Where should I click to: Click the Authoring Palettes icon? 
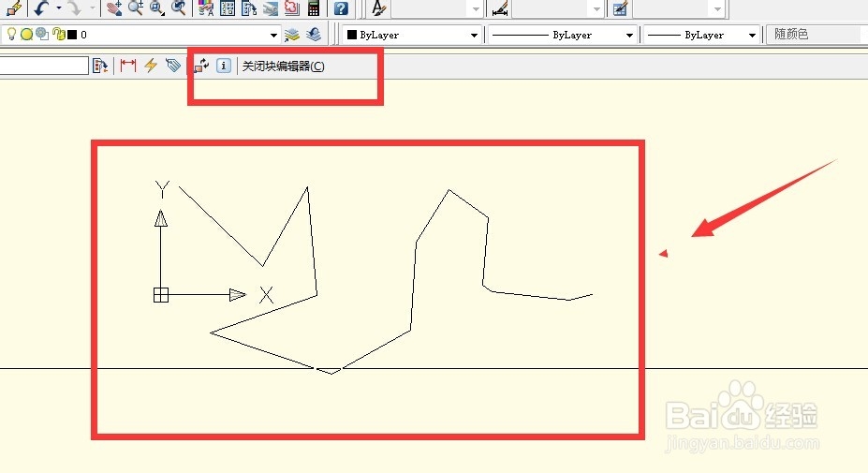click(x=100, y=66)
